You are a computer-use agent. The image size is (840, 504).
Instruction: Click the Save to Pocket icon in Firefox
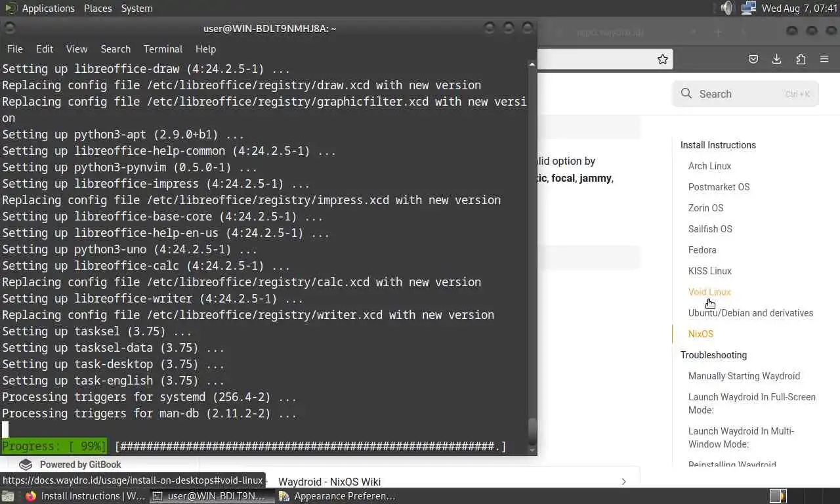(x=753, y=59)
